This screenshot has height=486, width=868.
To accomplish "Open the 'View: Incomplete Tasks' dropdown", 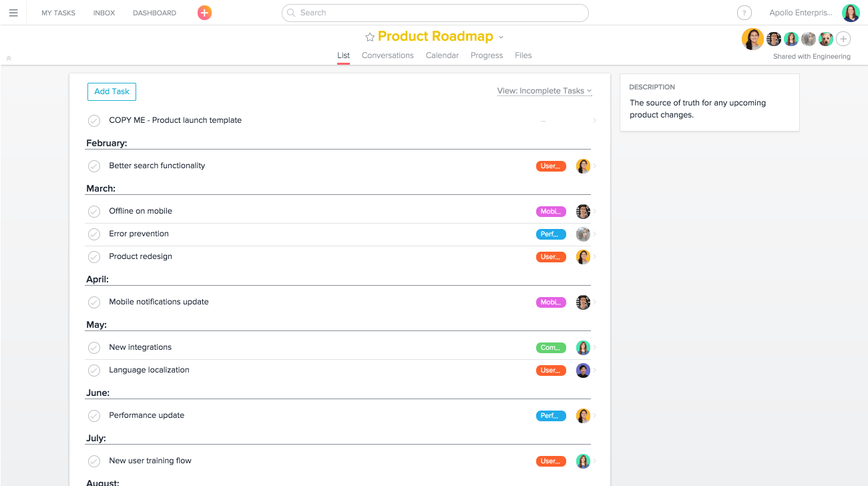I will pyautogui.click(x=544, y=91).
